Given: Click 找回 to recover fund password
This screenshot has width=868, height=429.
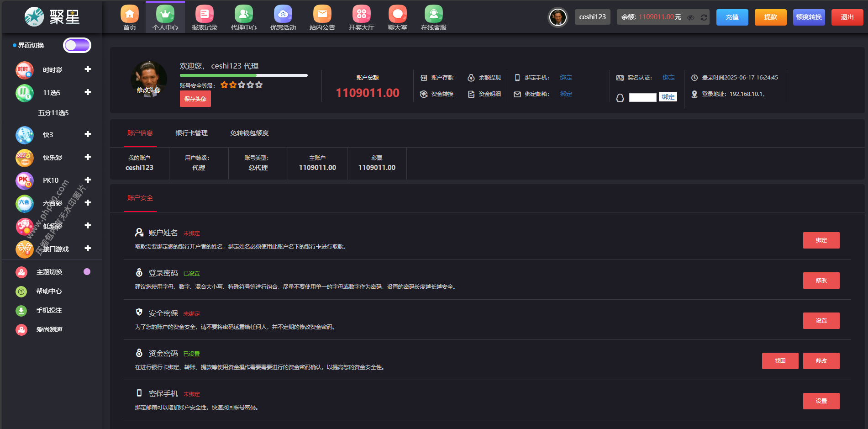Looking at the screenshot, I should (x=780, y=361).
